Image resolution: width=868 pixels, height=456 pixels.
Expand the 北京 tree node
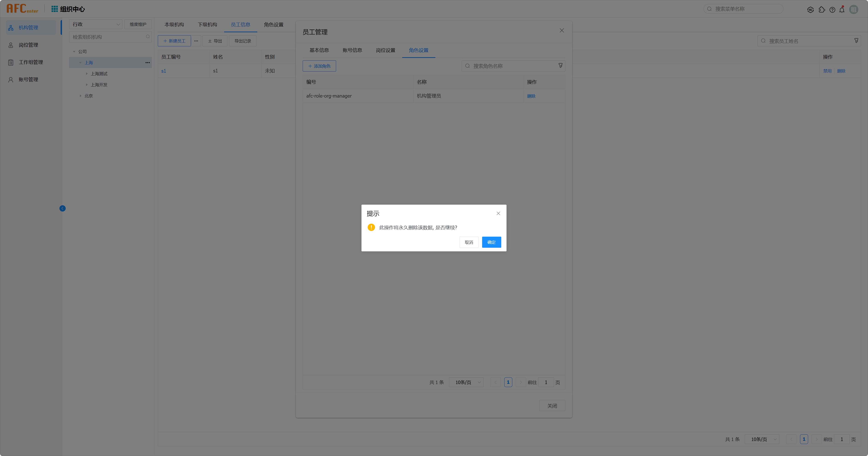81,96
